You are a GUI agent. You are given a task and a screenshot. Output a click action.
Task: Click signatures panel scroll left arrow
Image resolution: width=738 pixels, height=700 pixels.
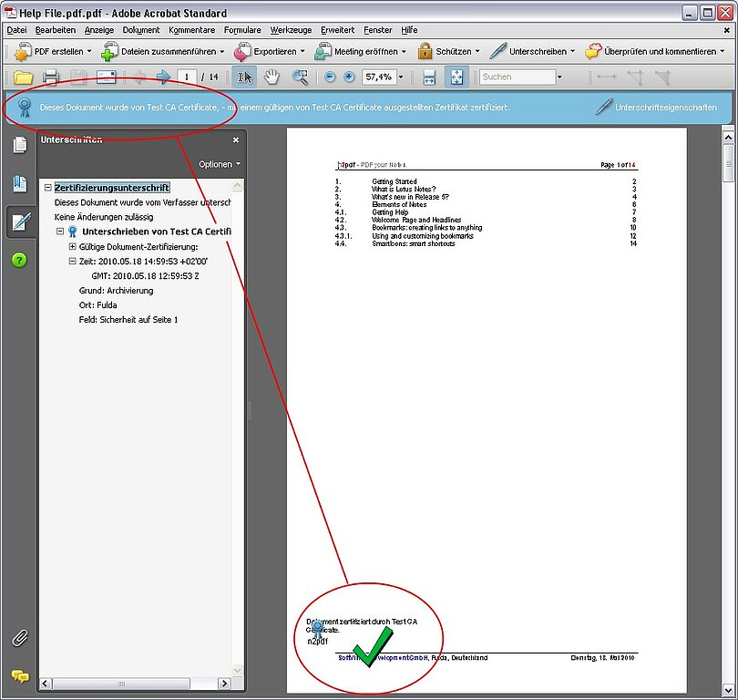46,683
